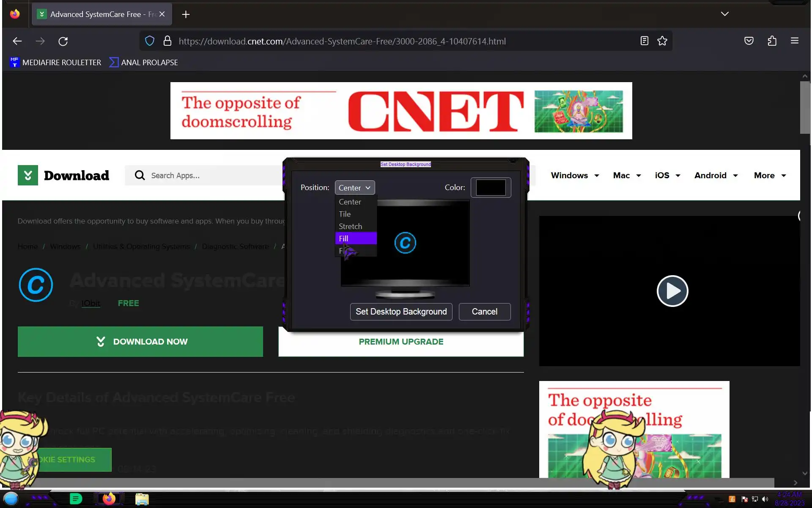Bookmark page with star icon

[662, 41]
